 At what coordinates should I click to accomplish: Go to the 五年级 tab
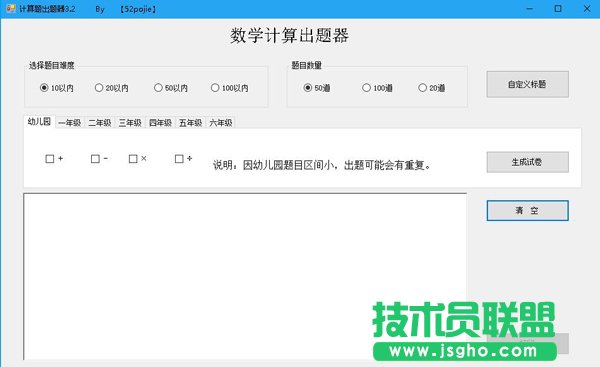click(x=191, y=123)
